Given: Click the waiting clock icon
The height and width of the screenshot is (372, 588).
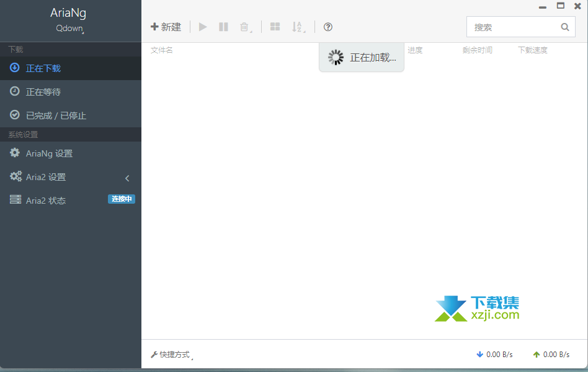Looking at the screenshot, I should tap(15, 91).
